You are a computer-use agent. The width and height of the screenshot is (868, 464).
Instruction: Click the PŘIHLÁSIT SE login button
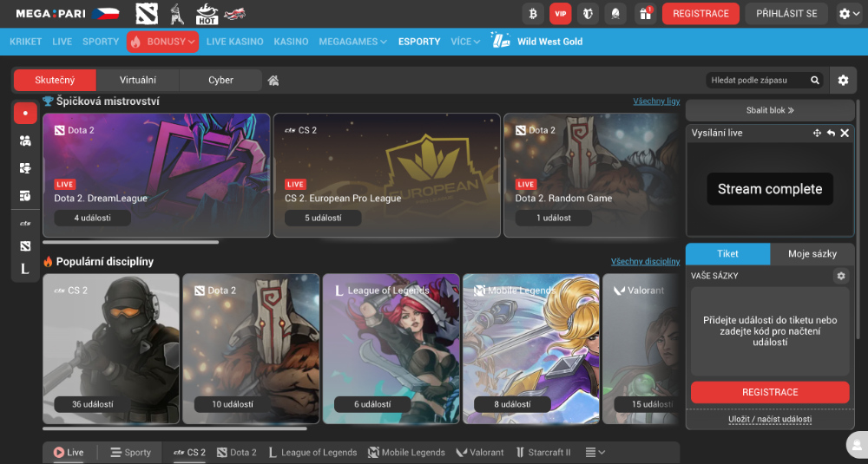pyautogui.click(x=786, y=14)
